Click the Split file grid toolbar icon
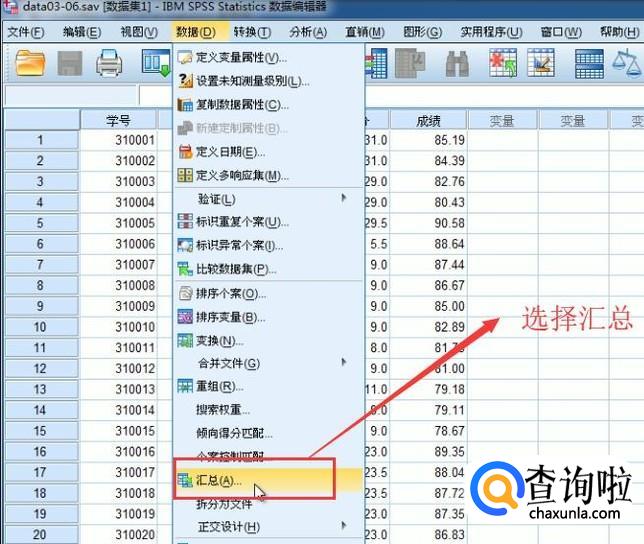Image resolution: width=644 pixels, height=544 pixels. point(589,64)
